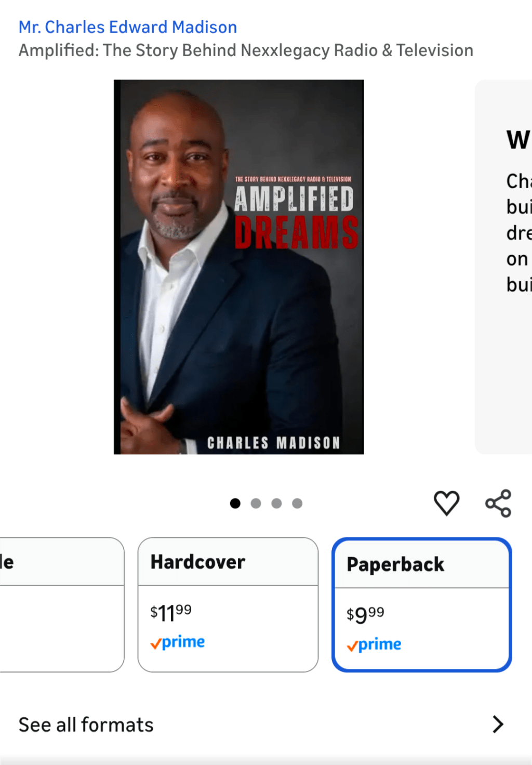Tap the Paperback $9.99 price

coord(365,615)
